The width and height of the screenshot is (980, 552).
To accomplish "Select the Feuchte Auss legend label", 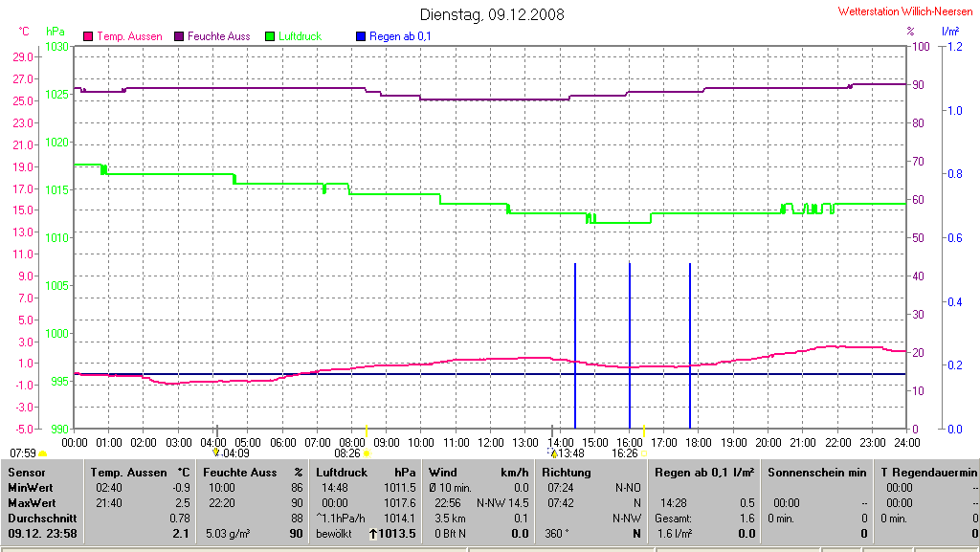I will [219, 37].
